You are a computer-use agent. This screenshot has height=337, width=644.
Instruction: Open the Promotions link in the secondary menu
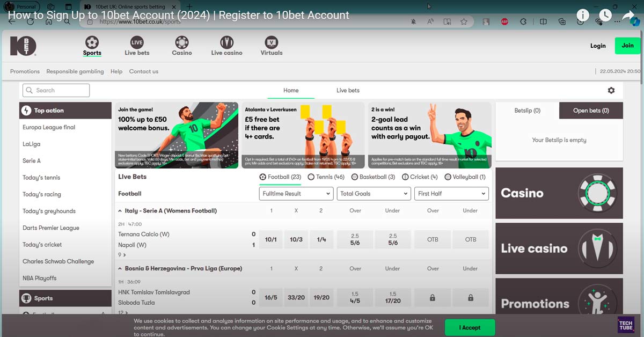[x=25, y=71]
